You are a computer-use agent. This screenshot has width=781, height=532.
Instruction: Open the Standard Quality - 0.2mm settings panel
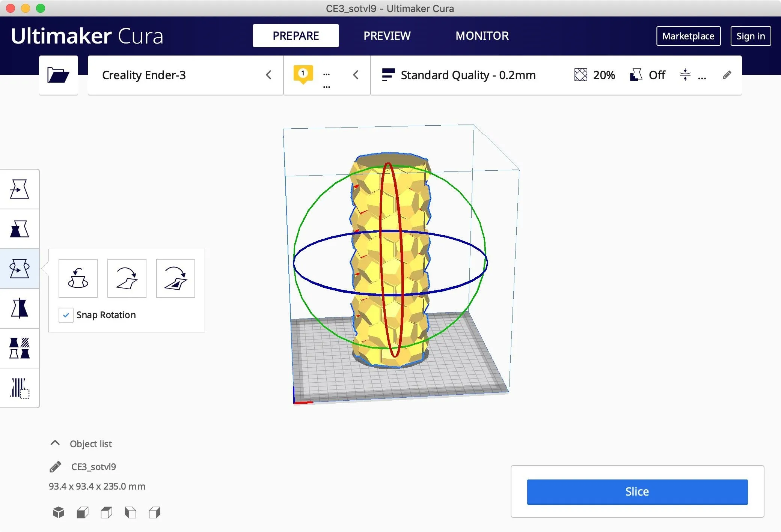556,75
